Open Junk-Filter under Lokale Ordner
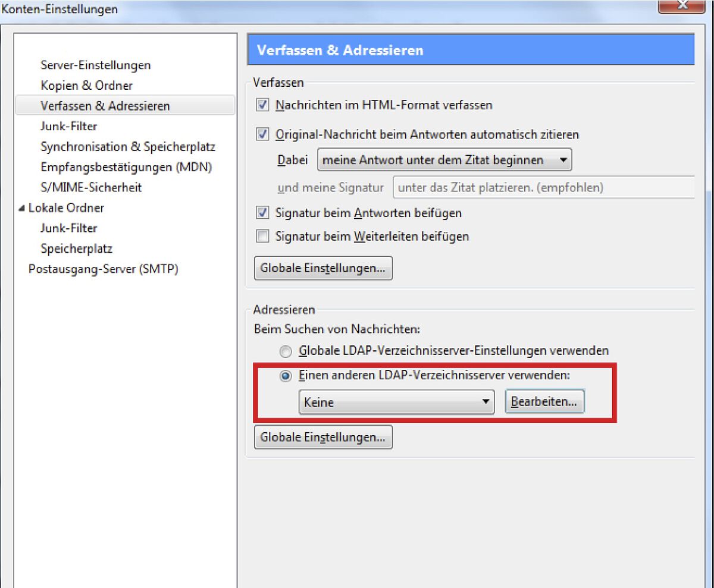714x588 pixels. [69, 228]
